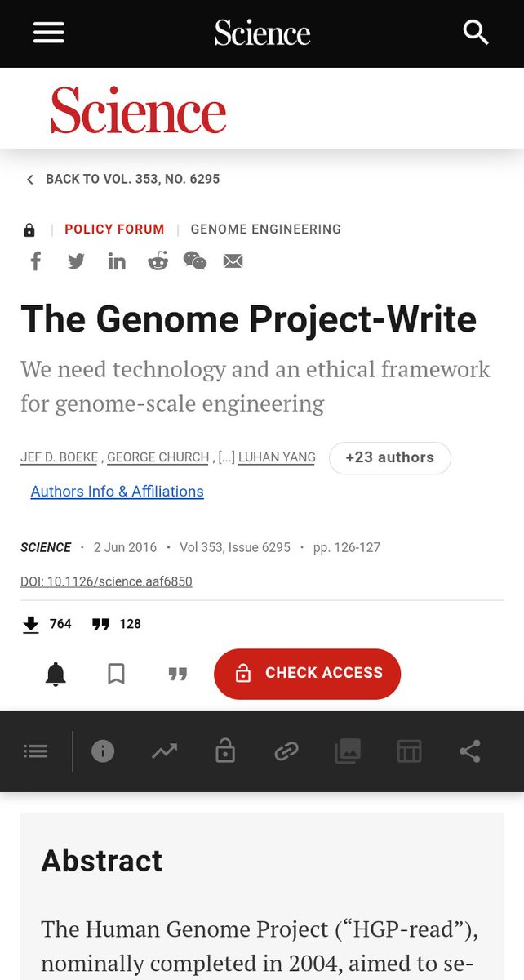Share article on Twitter
The image size is (524, 980).
[76, 261]
